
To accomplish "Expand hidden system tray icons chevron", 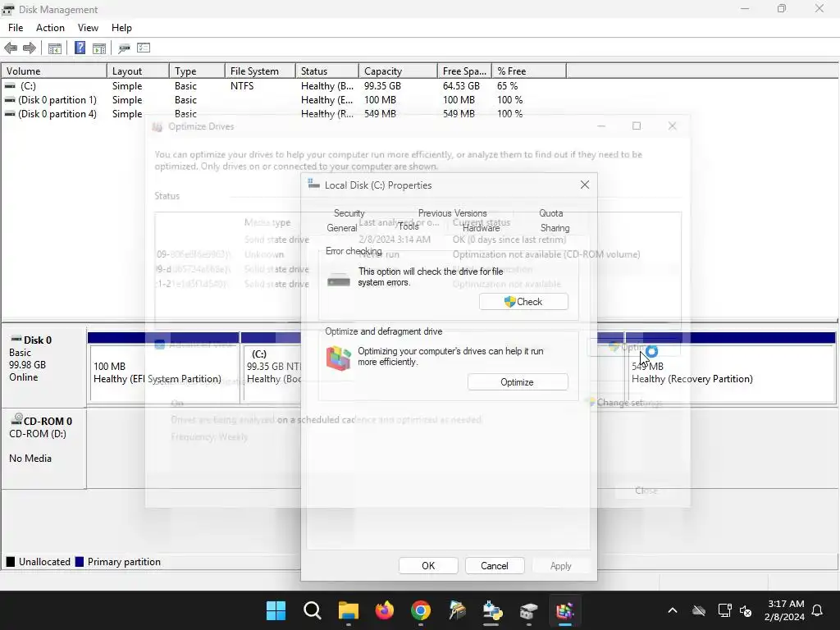I will [673, 610].
